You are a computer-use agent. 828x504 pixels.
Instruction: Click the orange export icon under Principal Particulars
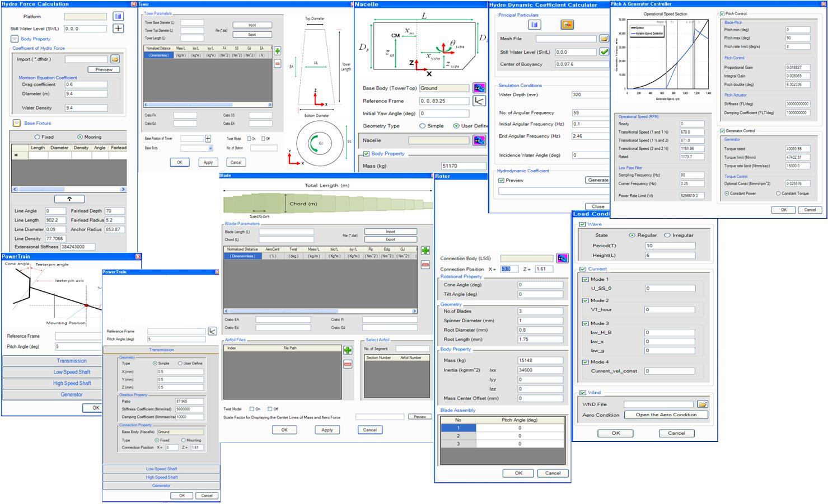tap(567, 25)
